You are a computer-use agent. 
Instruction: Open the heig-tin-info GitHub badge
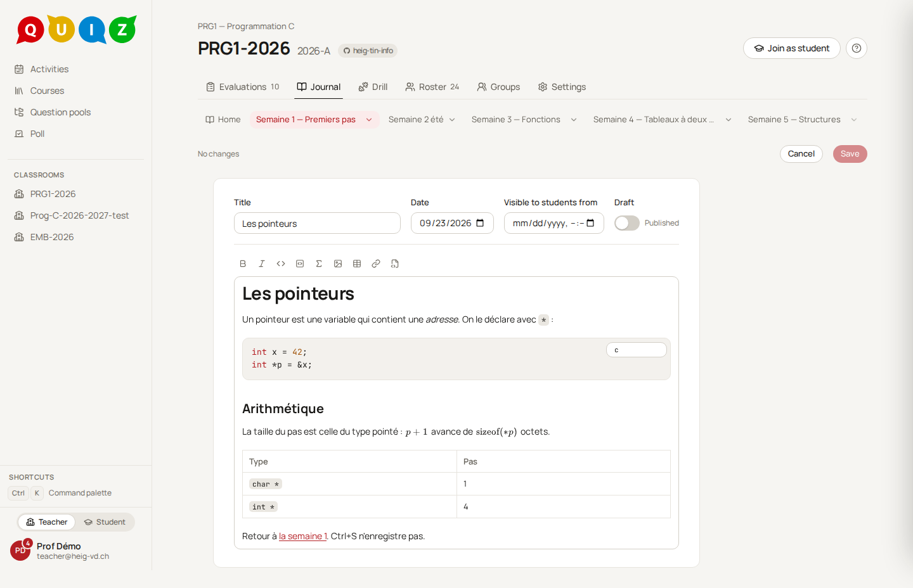(368, 51)
